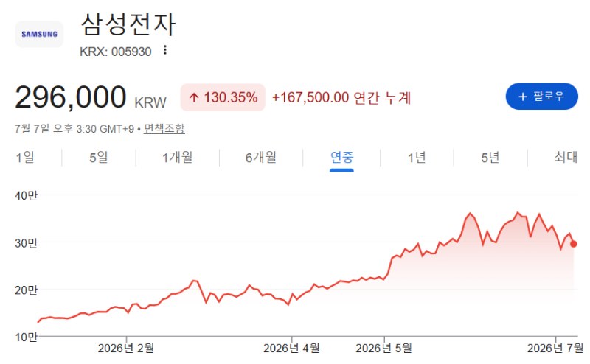Image resolution: width=590 pixels, height=364 pixels.
Task: Select the 최대 max range tab
Action: pyautogui.click(x=566, y=157)
